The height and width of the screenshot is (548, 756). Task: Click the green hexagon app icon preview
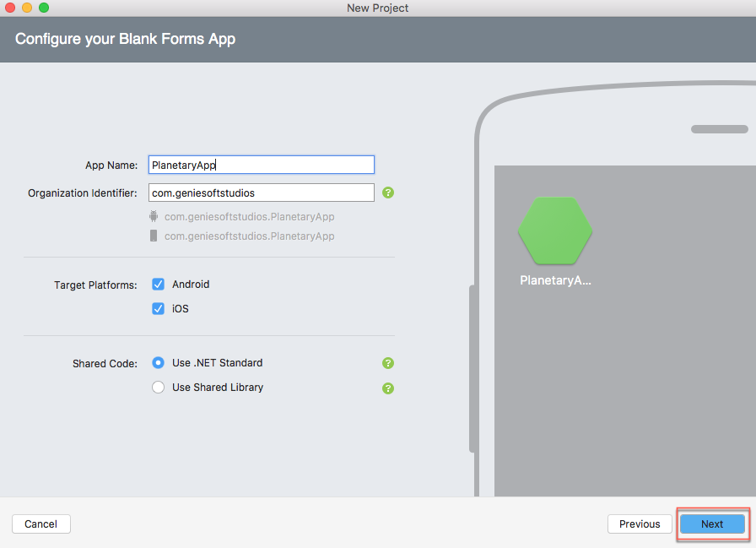pos(555,231)
